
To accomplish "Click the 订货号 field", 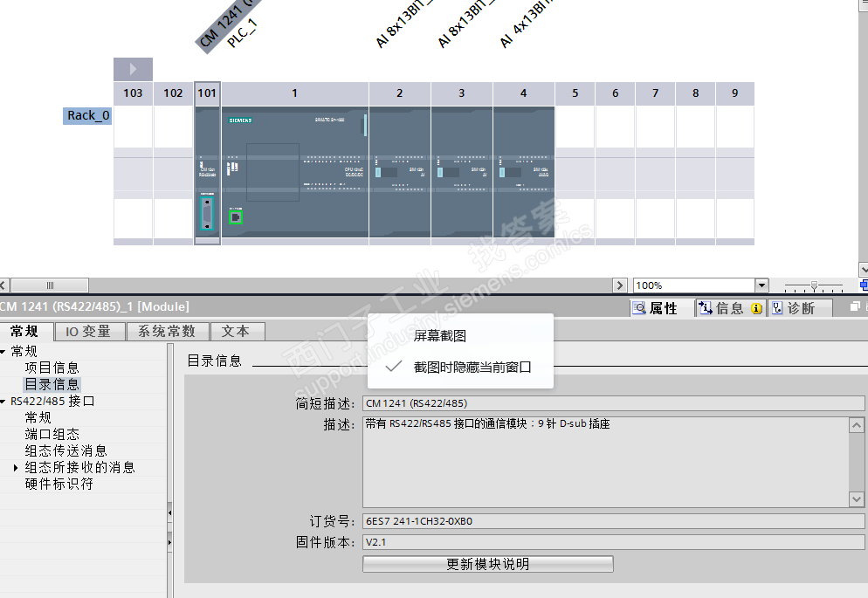I will (x=613, y=521).
